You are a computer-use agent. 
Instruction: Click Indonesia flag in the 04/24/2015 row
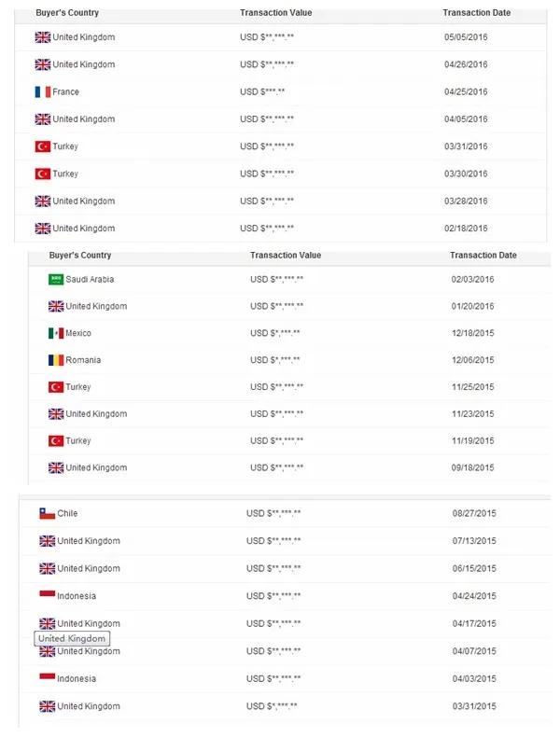(47, 596)
